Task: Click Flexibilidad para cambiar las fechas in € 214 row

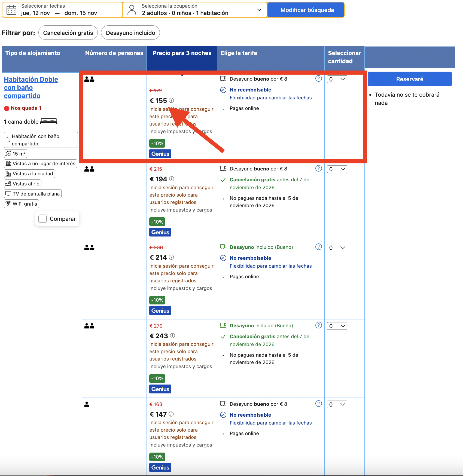Action: click(x=271, y=266)
